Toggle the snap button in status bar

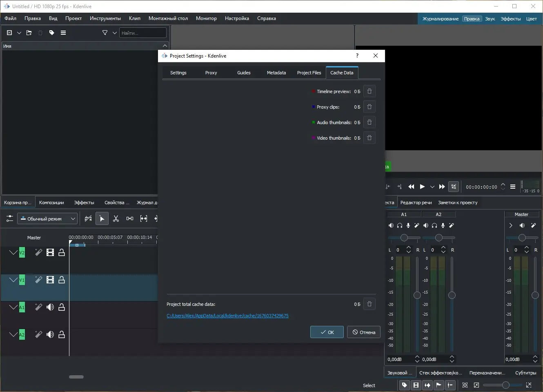click(x=450, y=385)
